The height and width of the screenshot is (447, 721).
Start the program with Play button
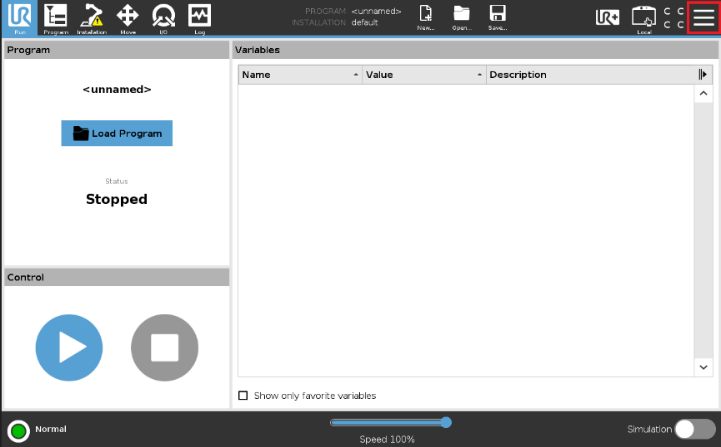pos(69,348)
